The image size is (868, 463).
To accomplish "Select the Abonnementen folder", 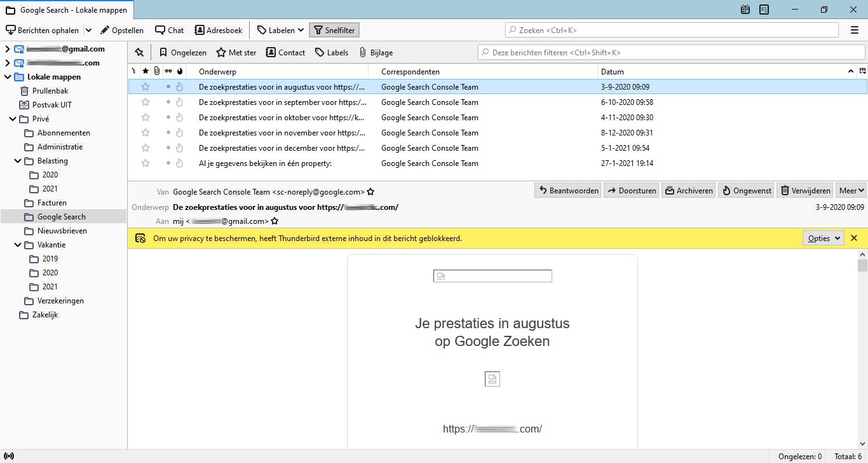I will [x=64, y=133].
